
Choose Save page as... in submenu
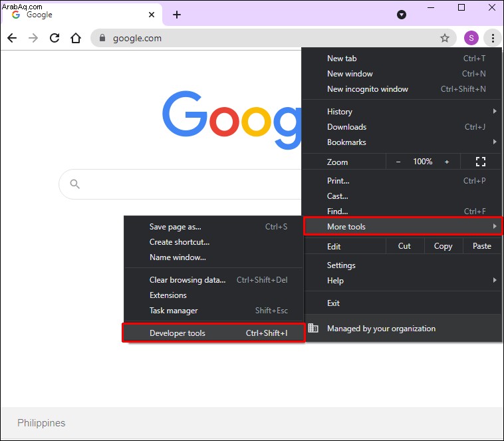click(213, 226)
